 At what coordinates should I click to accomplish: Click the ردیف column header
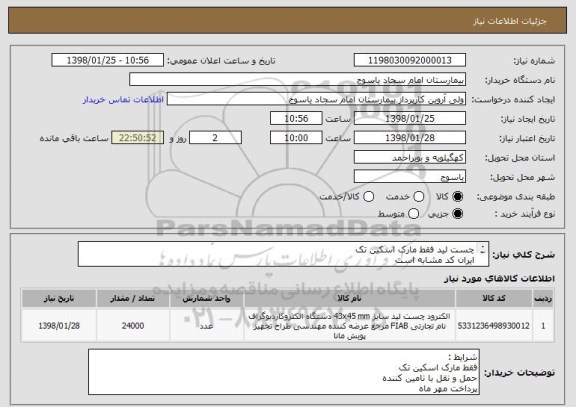point(543,298)
